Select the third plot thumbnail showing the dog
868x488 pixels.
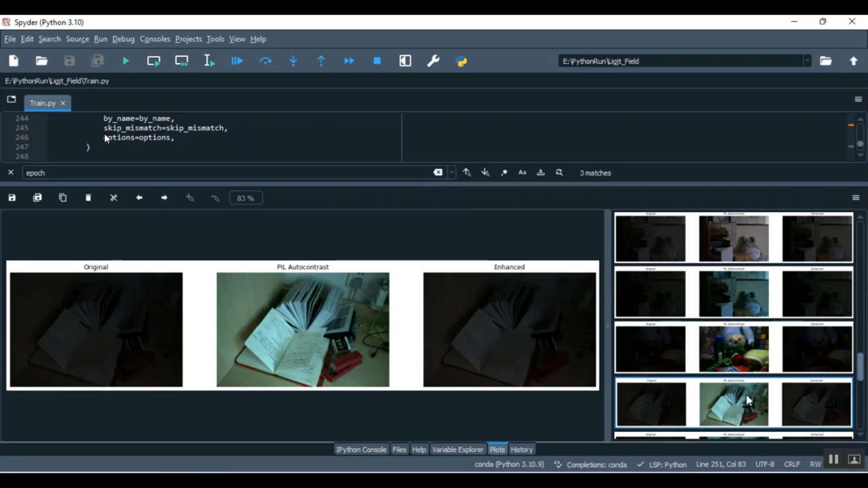[733, 349]
